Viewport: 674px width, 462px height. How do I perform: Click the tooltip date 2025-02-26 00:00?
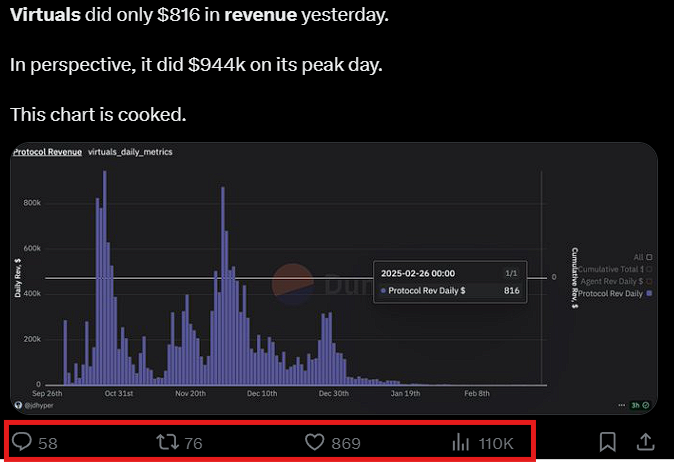pyautogui.click(x=418, y=273)
